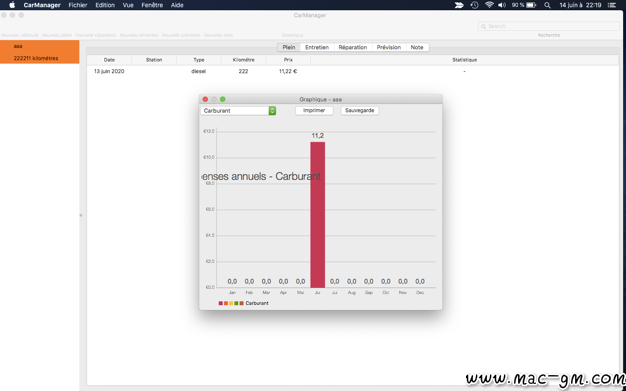
Task: Open the Fenêtre menu
Action: point(152,5)
